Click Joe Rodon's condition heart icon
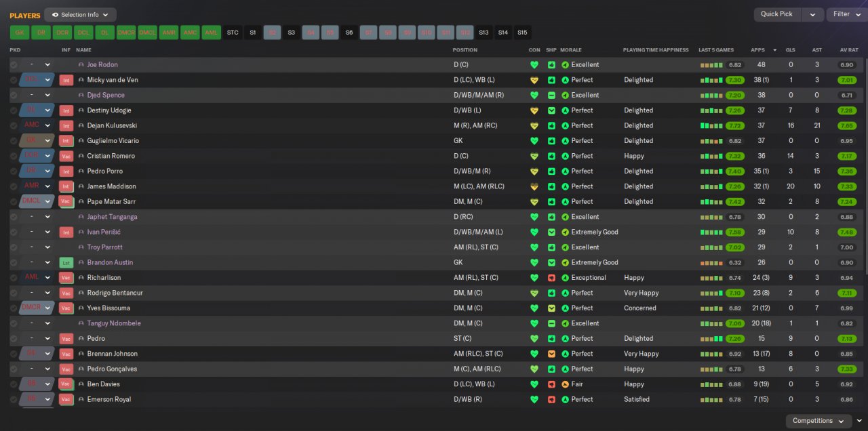 [x=534, y=65]
